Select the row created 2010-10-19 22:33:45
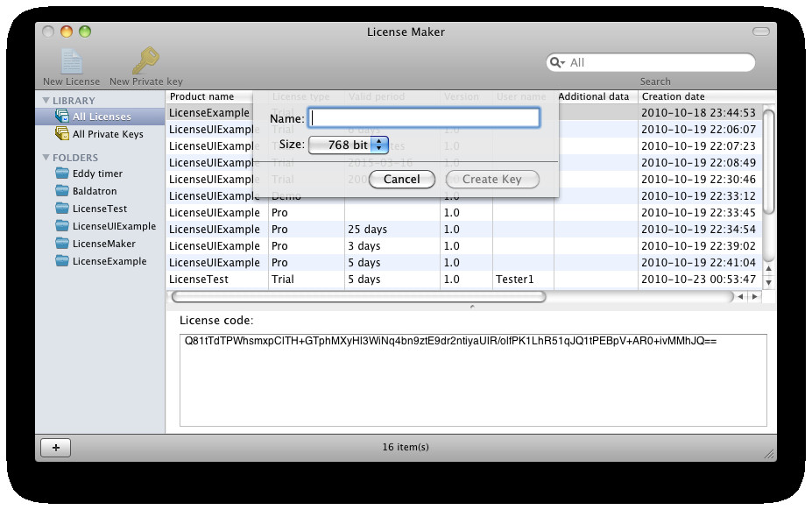Viewport: 812px width, 510px height. pos(463,212)
